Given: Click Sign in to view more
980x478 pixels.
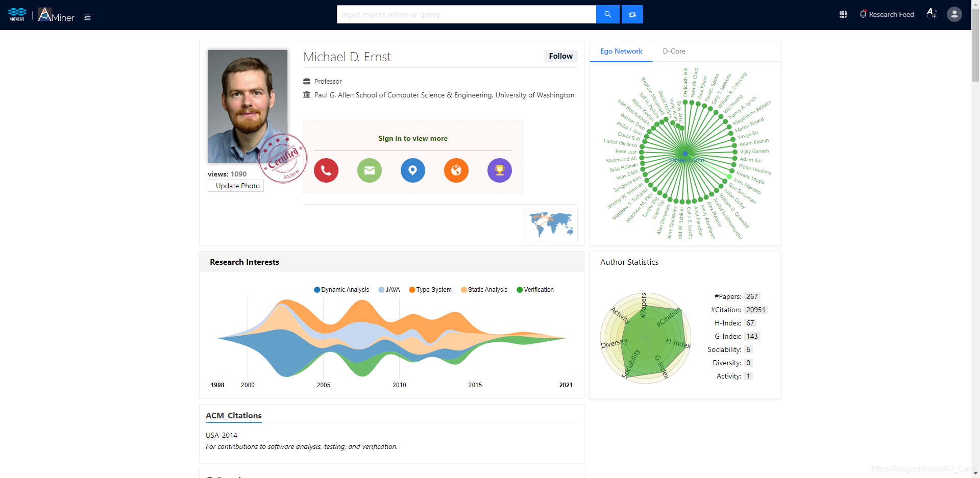Looking at the screenshot, I should coord(413,138).
